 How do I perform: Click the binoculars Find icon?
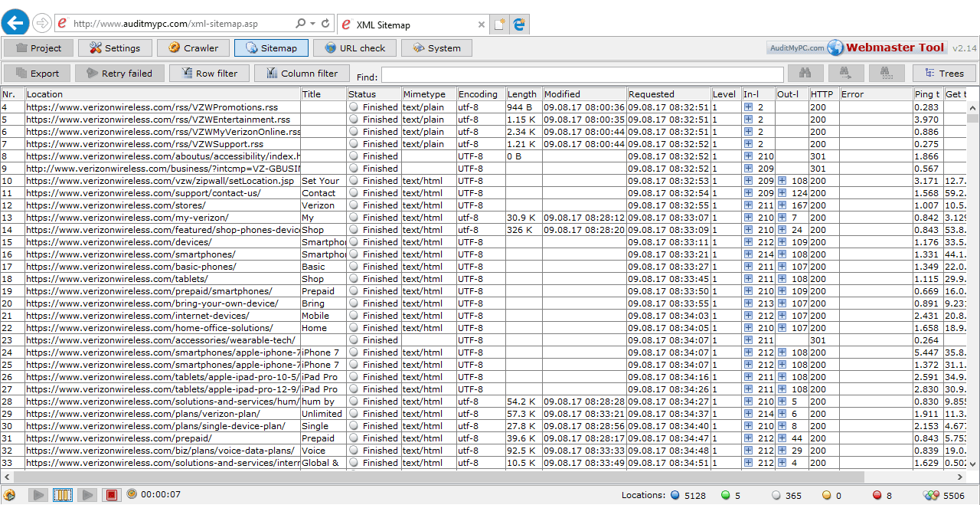point(805,74)
